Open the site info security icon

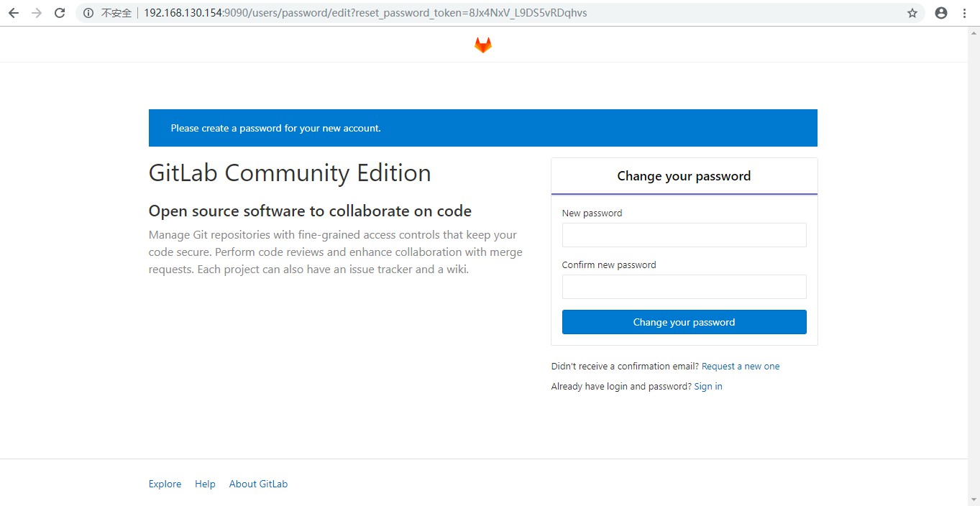point(88,13)
